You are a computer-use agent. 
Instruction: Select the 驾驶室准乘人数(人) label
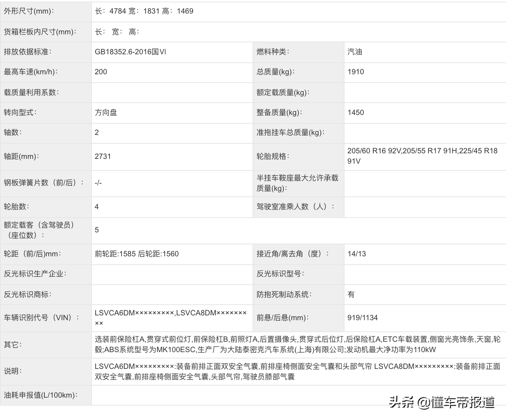[x=295, y=207]
